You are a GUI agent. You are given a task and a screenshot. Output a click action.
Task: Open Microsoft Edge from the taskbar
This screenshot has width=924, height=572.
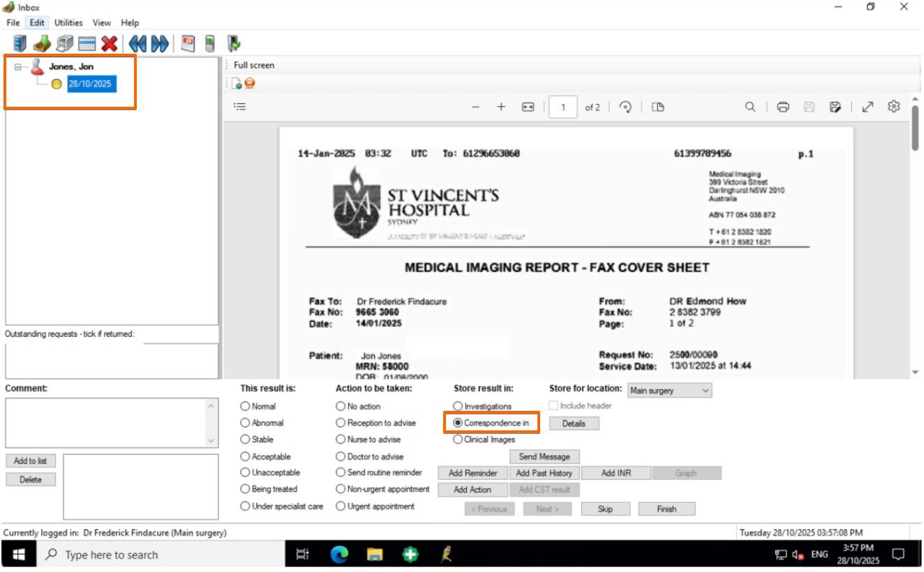(339, 555)
